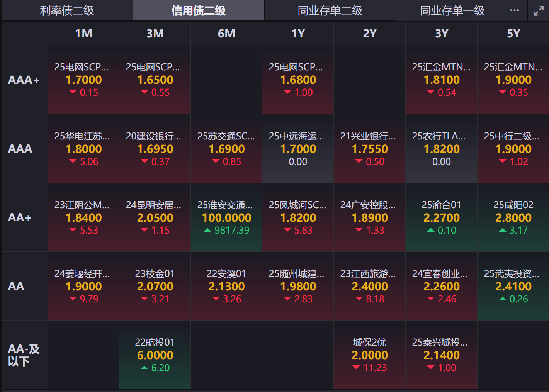Select the 信用债二级 tab

(x=199, y=10)
